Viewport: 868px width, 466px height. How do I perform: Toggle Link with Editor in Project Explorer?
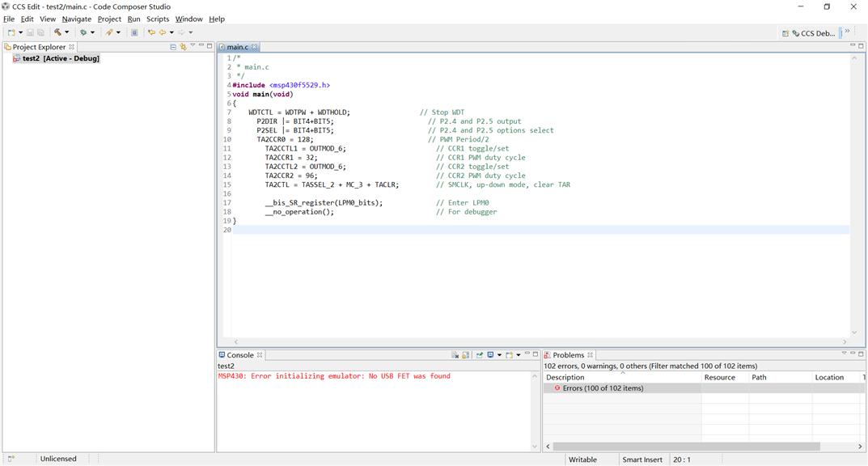pos(183,47)
